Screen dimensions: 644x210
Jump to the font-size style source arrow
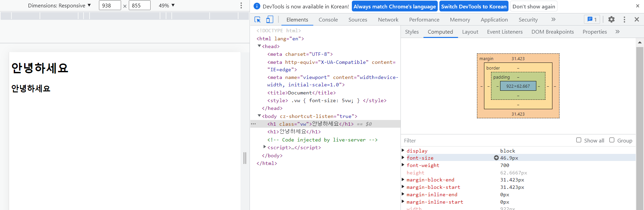pyautogui.click(x=496, y=158)
